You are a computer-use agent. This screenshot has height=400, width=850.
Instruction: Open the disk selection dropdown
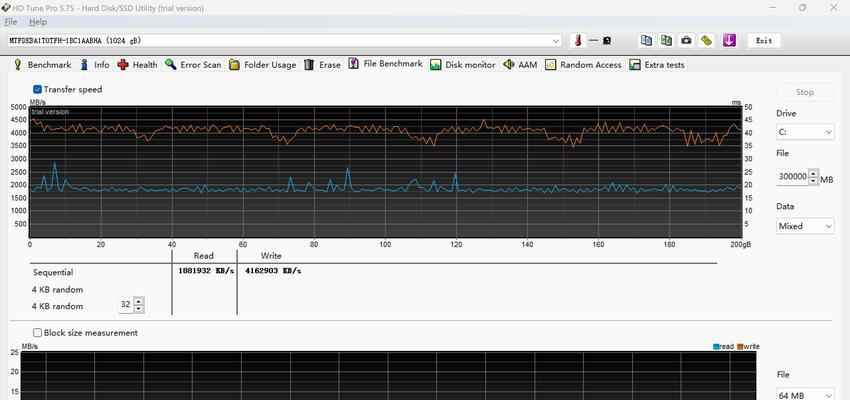pyautogui.click(x=556, y=41)
